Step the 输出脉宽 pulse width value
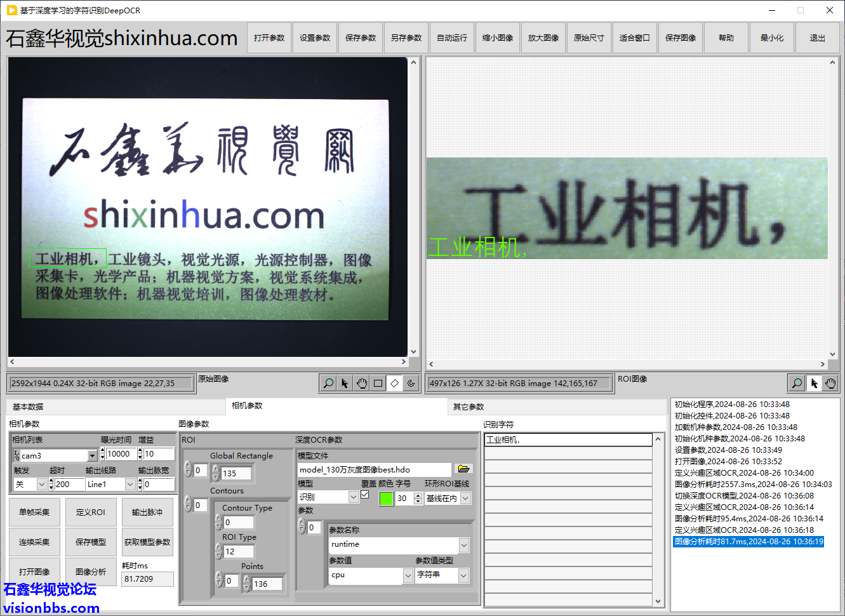The image size is (845, 616). click(140, 485)
